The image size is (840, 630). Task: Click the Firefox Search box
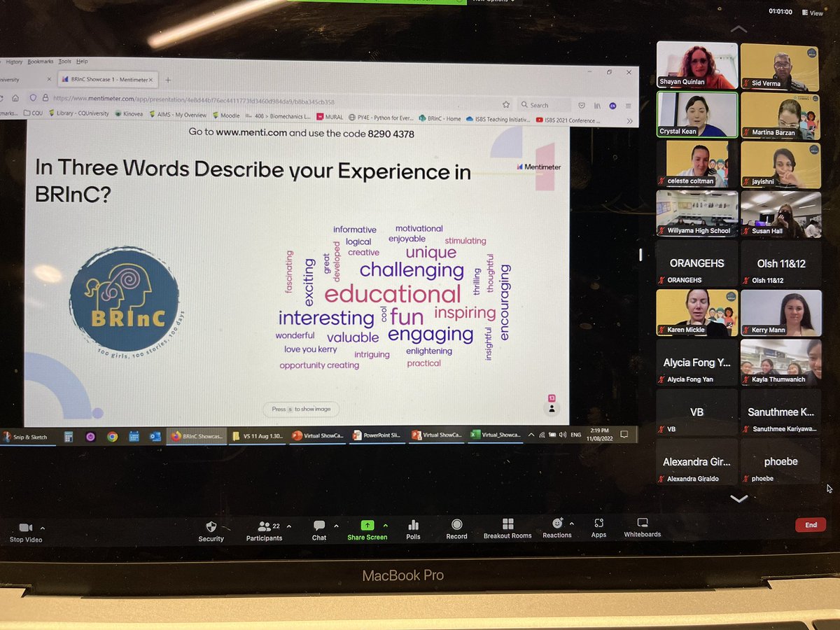[x=544, y=105]
